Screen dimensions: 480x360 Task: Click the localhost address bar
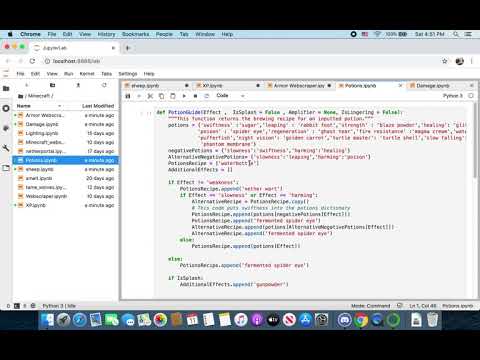pyautogui.click(x=240, y=61)
